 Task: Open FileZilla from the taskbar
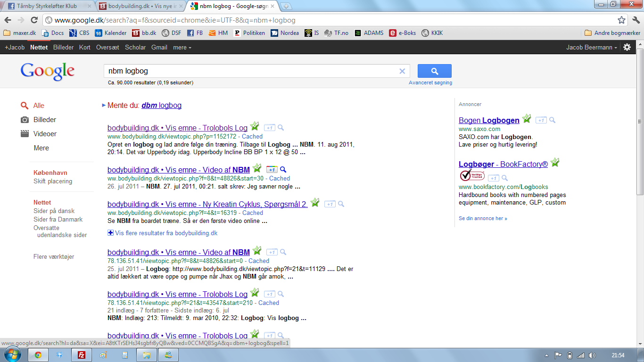click(x=81, y=355)
